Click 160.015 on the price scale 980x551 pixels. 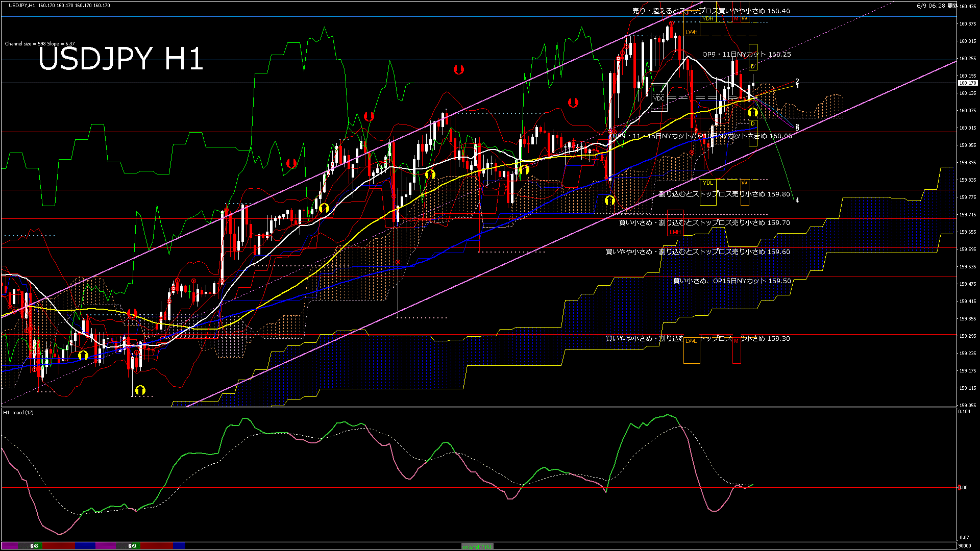pyautogui.click(x=968, y=128)
